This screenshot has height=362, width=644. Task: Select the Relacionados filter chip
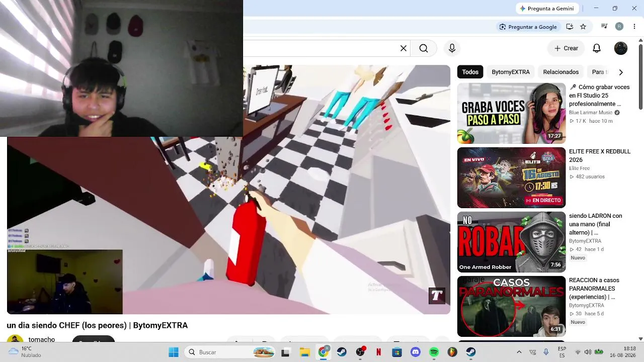[561, 72]
